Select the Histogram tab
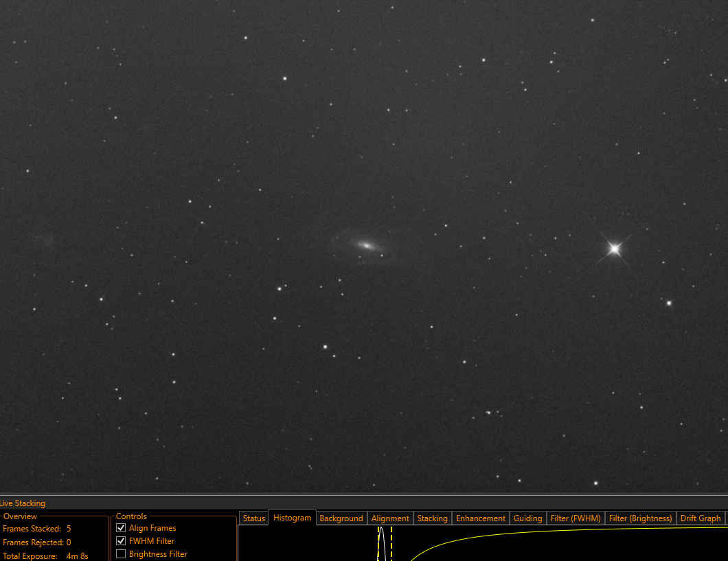This screenshot has height=561, width=728. point(292,517)
